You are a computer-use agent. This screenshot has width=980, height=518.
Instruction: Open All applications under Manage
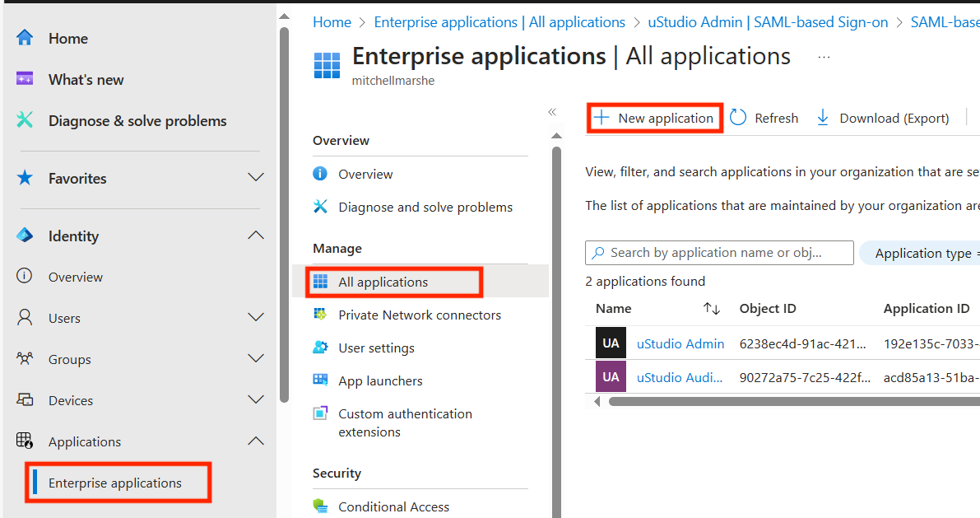click(x=383, y=282)
